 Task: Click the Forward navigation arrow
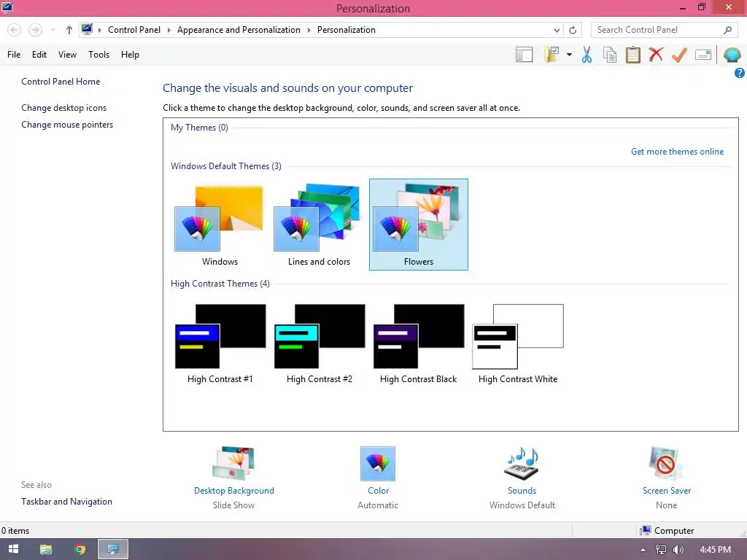(35, 30)
